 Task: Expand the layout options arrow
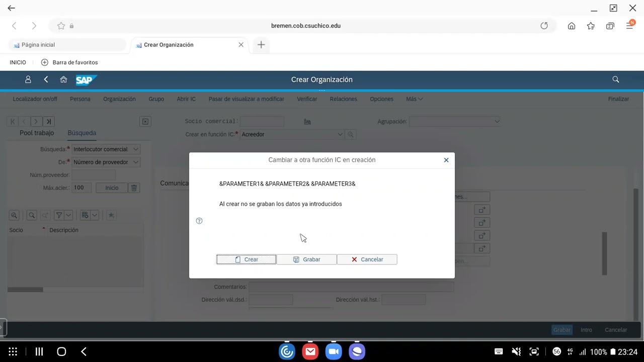[x=95, y=215]
